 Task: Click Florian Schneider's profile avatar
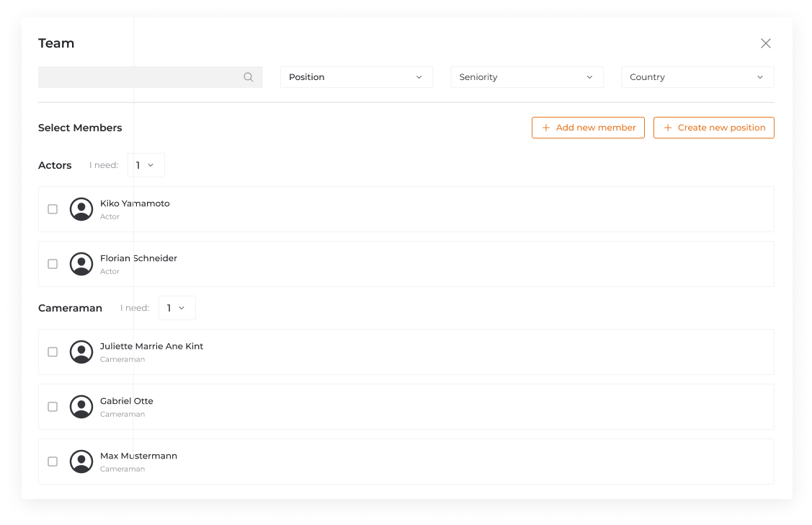tap(81, 264)
